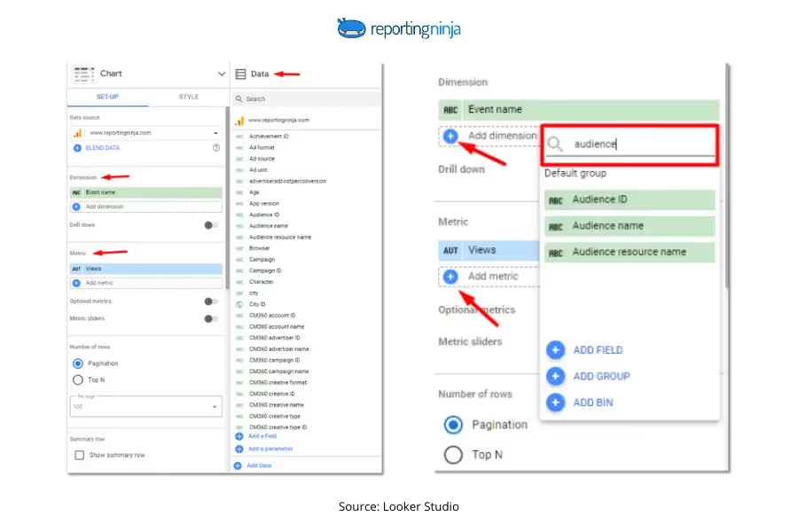
Task: Click the magnifier icon in the audience search box
Action: [555, 145]
